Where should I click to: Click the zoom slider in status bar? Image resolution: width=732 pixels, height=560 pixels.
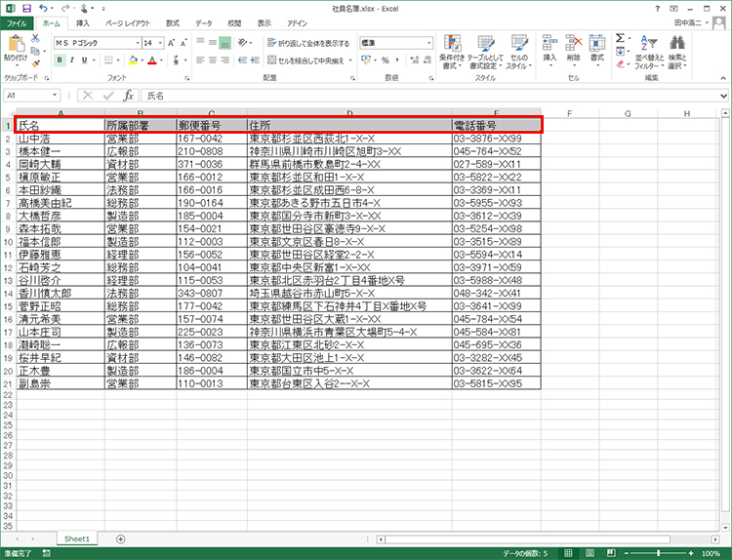click(x=662, y=553)
